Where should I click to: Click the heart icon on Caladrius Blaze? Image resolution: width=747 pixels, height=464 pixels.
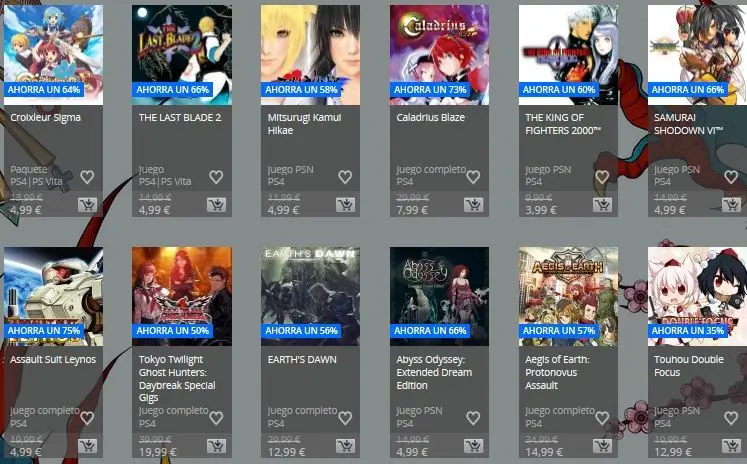pos(473,177)
